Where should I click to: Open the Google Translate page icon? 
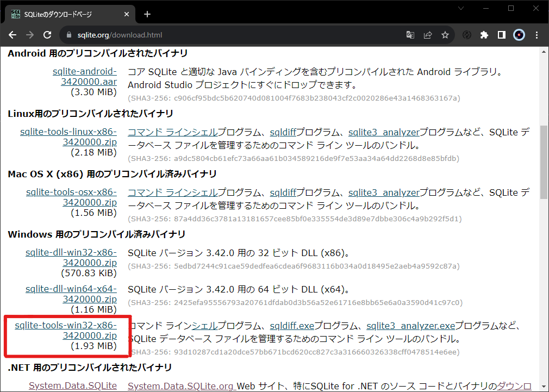pyautogui.click(x=410, y=35)
